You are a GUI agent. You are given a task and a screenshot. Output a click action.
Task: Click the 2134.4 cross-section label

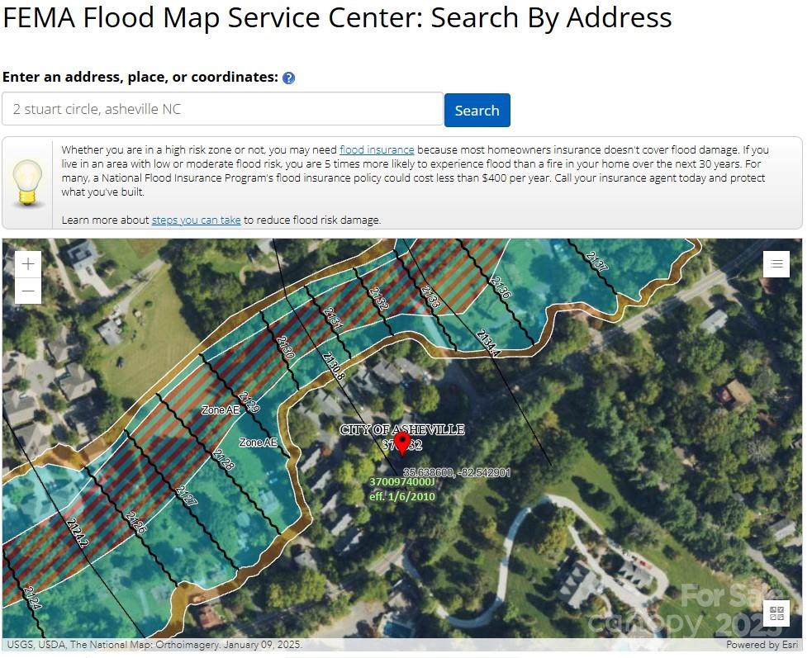tap(488, 343)
